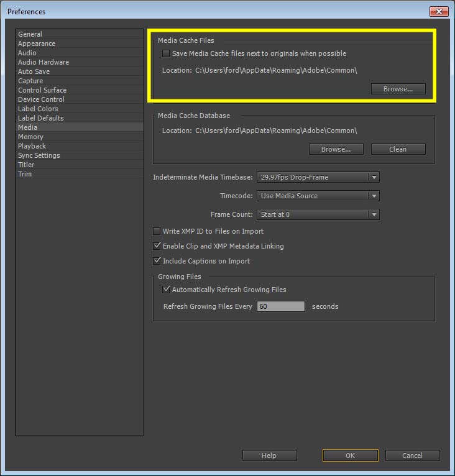Select Label Colors category
455x476 pixels.
[80, 109]
